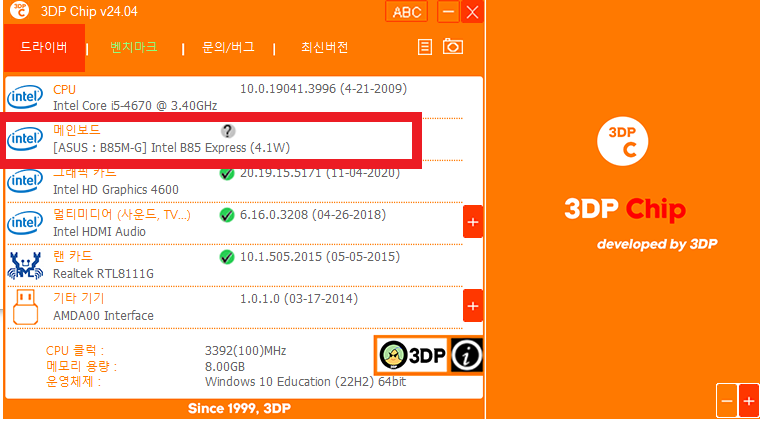Click version 10.1.505.2015 (05-05-2015)
The height and width of the screenshot is (421, 760).
(320, 257)
